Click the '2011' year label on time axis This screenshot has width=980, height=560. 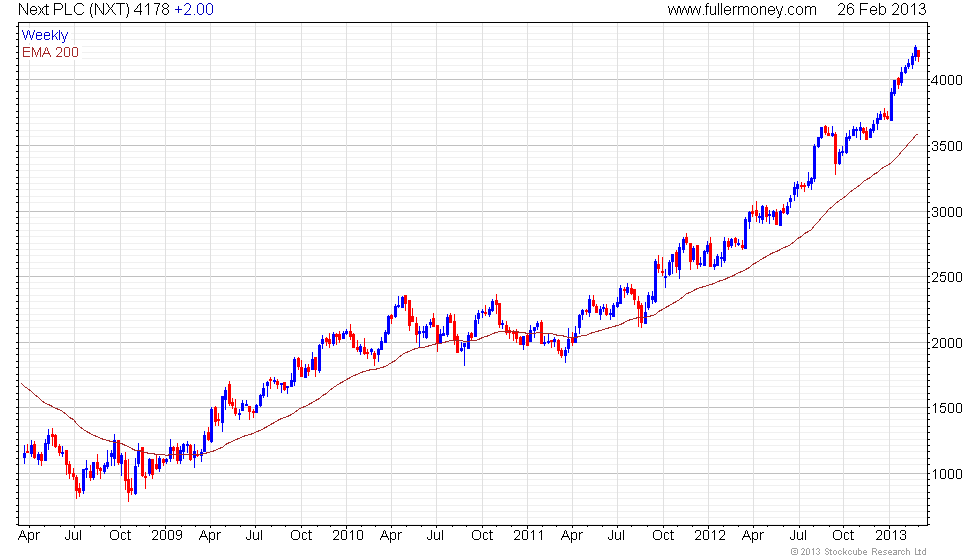tap(529, 536)
